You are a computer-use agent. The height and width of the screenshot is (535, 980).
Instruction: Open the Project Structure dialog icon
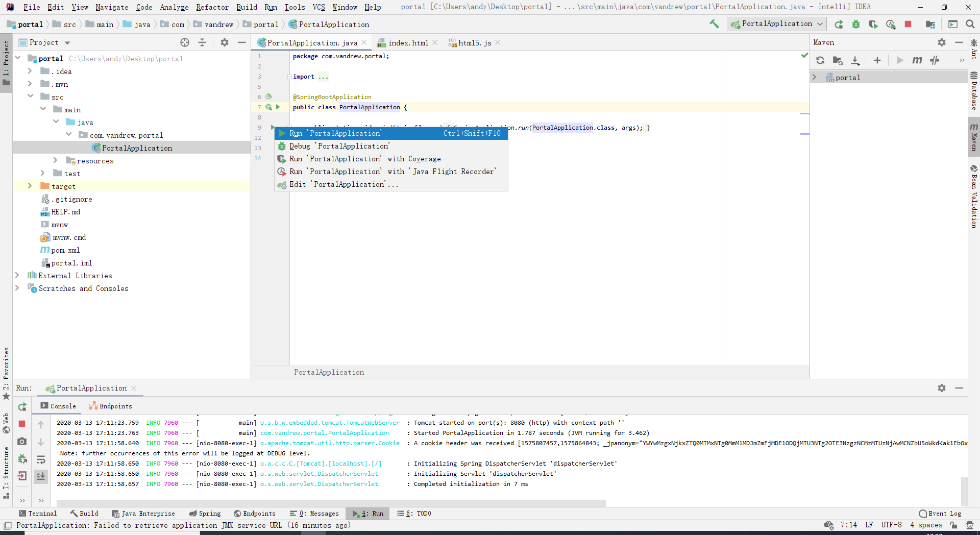pyautogui.click(x=930, y=24)
